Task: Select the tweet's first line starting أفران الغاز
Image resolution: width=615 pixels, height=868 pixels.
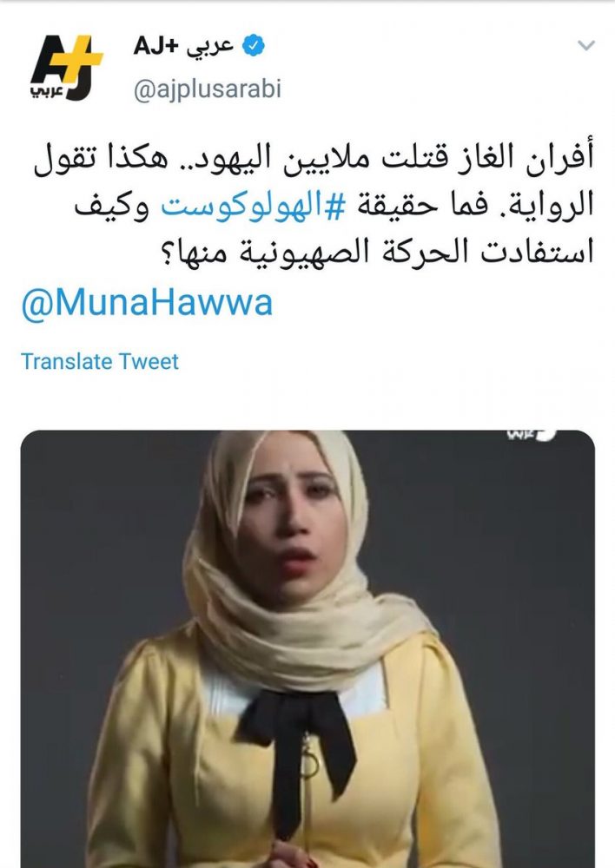Action: [x=314, y=160]
